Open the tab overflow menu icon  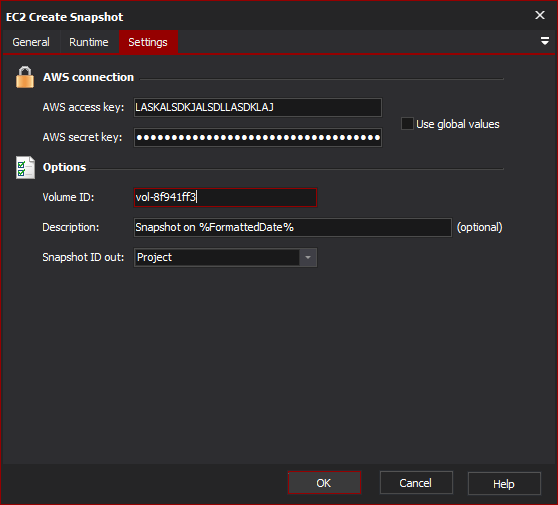click(x=544, y=41)
